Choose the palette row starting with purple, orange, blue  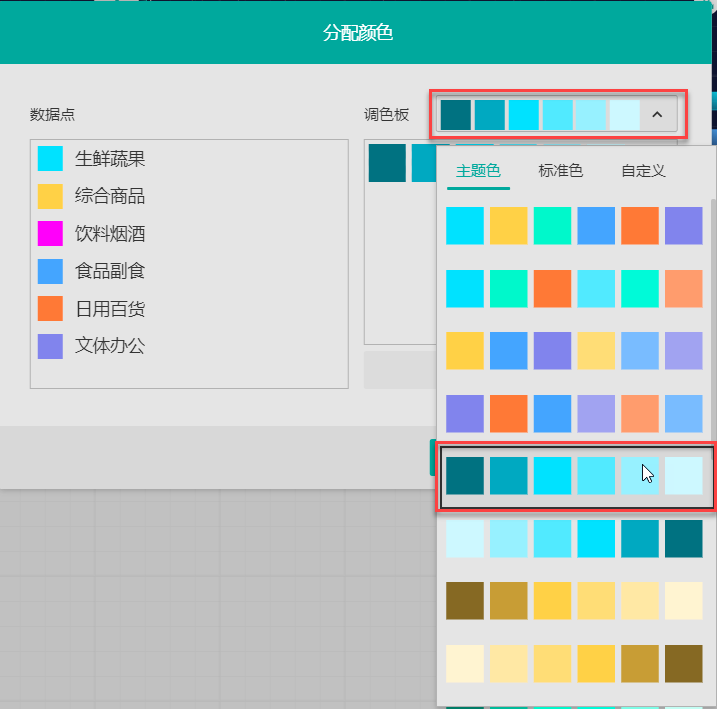pos(574,413)
